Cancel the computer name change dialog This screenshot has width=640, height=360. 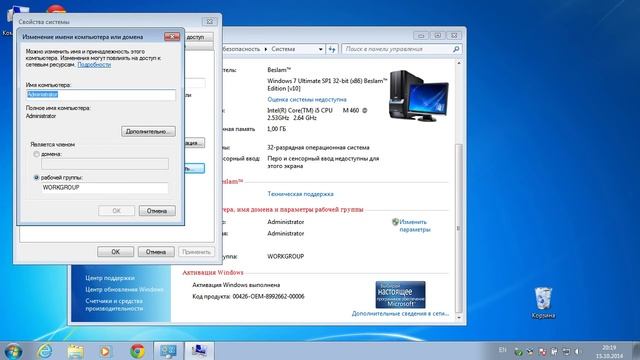coord(157,211)
